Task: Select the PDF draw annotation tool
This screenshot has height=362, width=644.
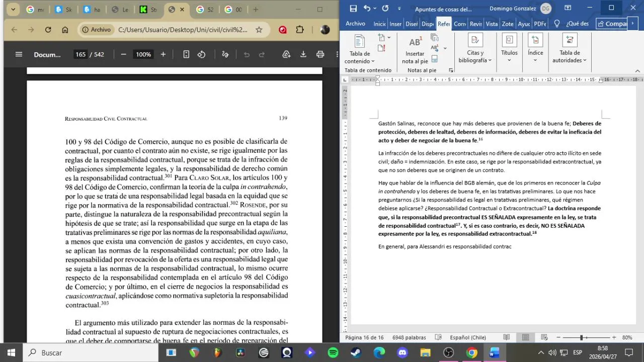Action: coord(225,54)
